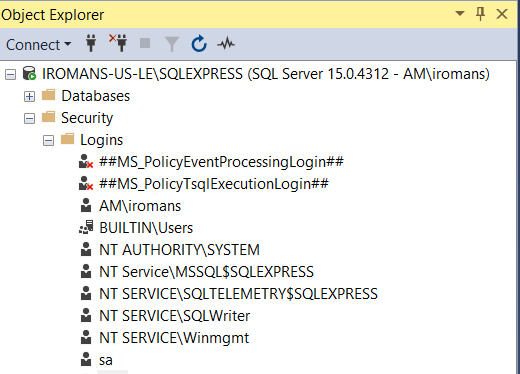Click the Connect Object Explorer plug icon
The width and height of the screenshot is (520, 374).
tap(91, 43)
